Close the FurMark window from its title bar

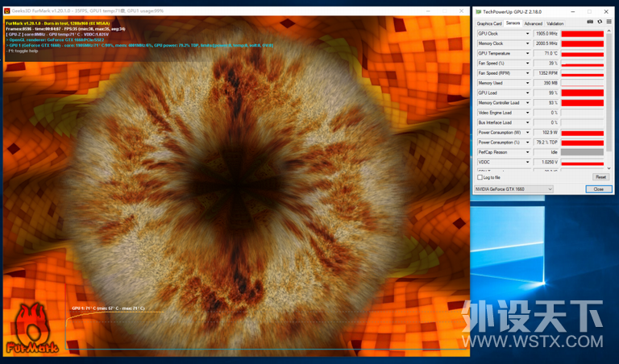(461, 11)
